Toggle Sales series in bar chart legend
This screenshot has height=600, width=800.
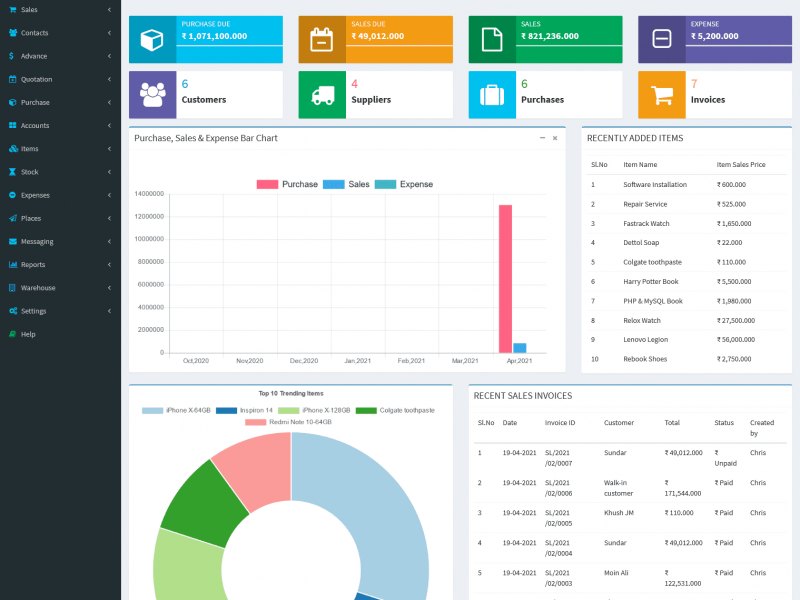(346, 184)
